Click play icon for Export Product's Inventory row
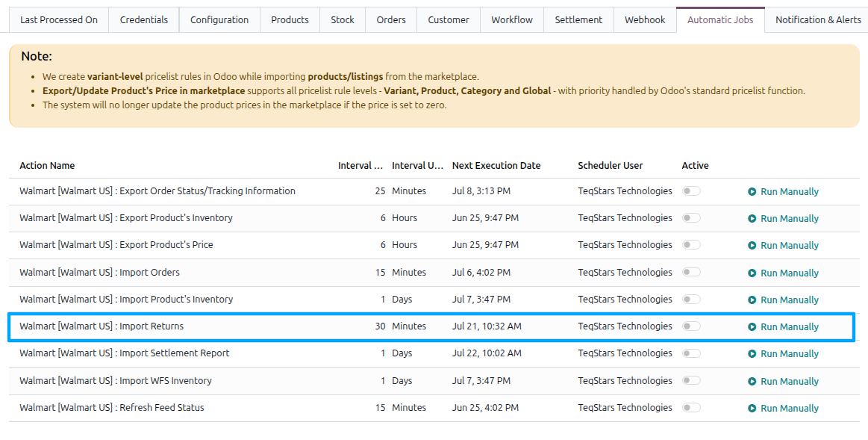868x440 pixels. [x=752, y=218]
